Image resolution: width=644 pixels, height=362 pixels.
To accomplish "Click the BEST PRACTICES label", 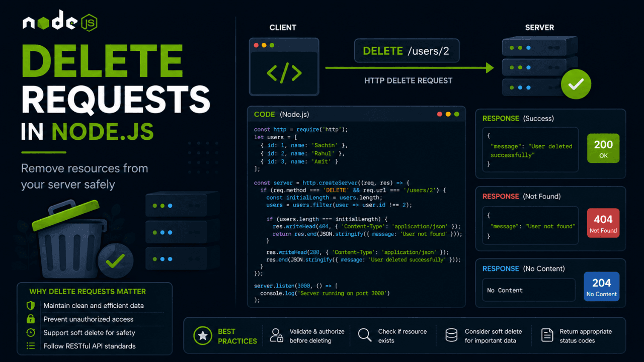I will [x=237, y=336].
